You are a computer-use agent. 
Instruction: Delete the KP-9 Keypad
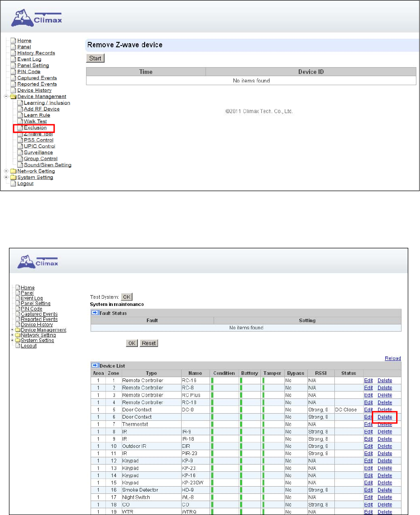click(385, 461)
